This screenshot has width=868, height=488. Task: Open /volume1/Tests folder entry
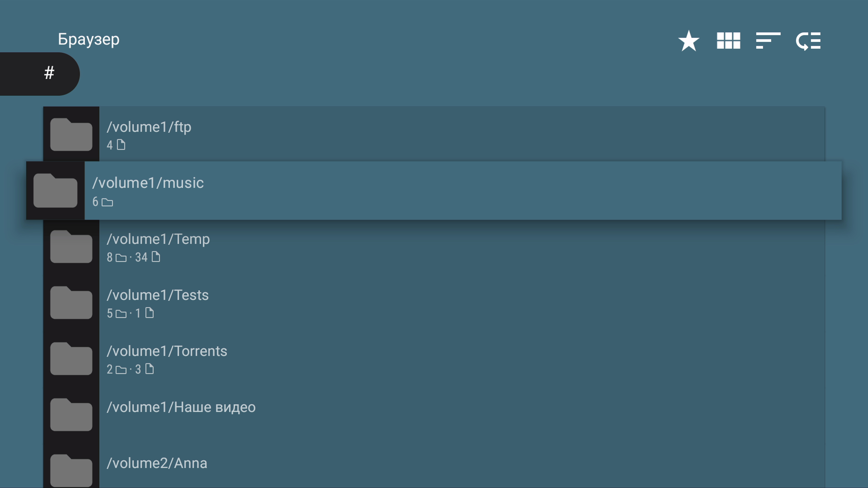point(157,295)
